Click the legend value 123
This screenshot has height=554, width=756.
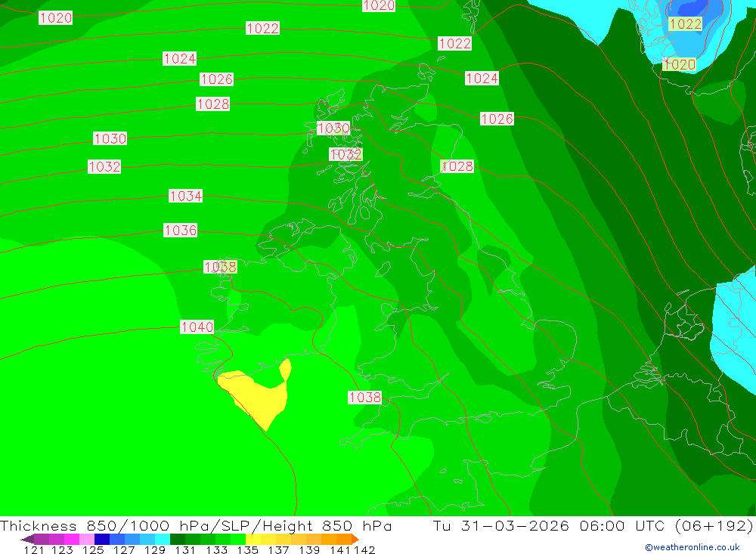tap(62, 549)
